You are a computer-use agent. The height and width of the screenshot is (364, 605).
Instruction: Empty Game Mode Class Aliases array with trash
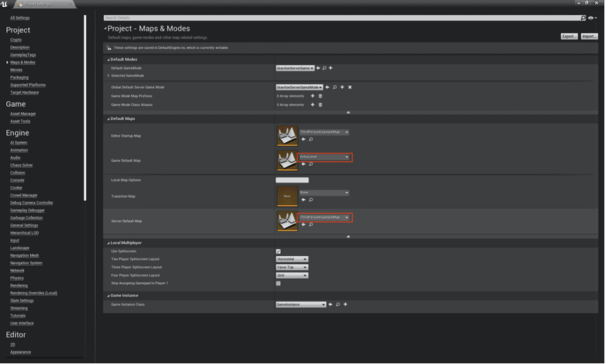point(320,105)
